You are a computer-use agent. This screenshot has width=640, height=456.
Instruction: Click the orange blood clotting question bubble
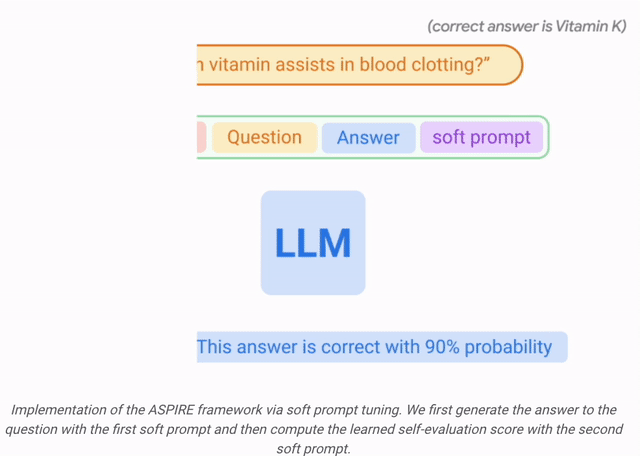(x=360, y=65)
